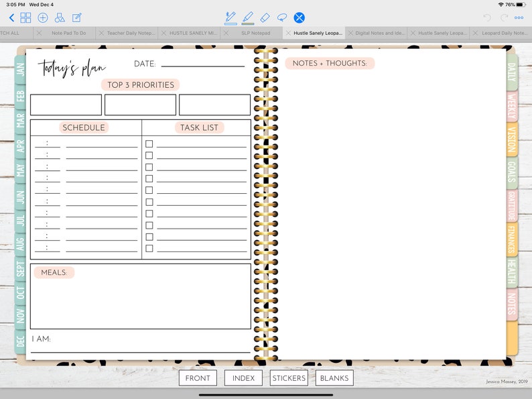Image resolution: width=532 pixels, height=399 pixels.
Task: Tap the first Top 3 Priorities box
Action: pos(66,105)
